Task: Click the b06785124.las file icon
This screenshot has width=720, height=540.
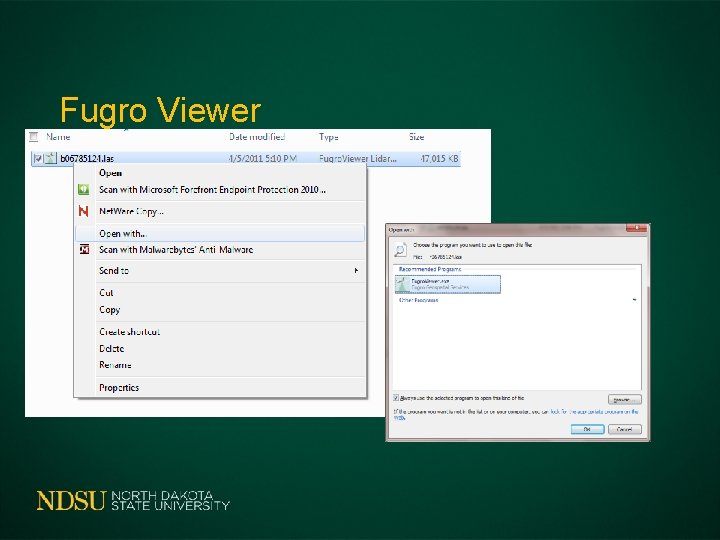Action: [x=51, y=158]
